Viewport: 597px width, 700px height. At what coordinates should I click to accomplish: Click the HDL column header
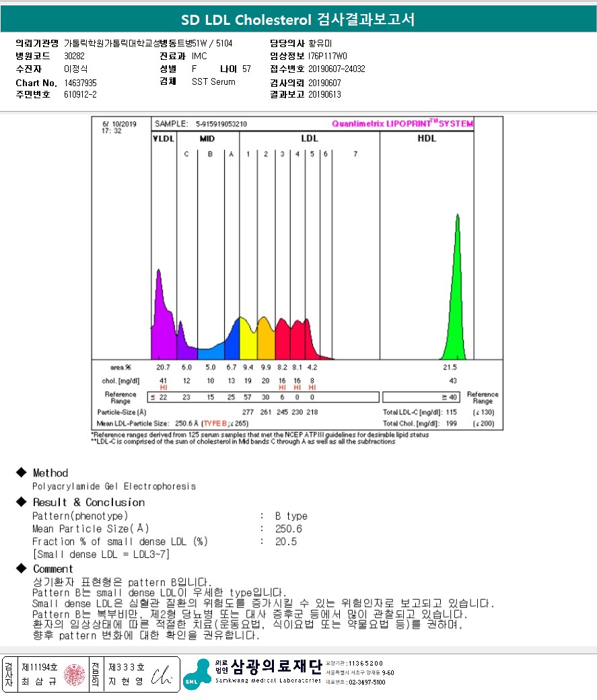click(427, 139)
